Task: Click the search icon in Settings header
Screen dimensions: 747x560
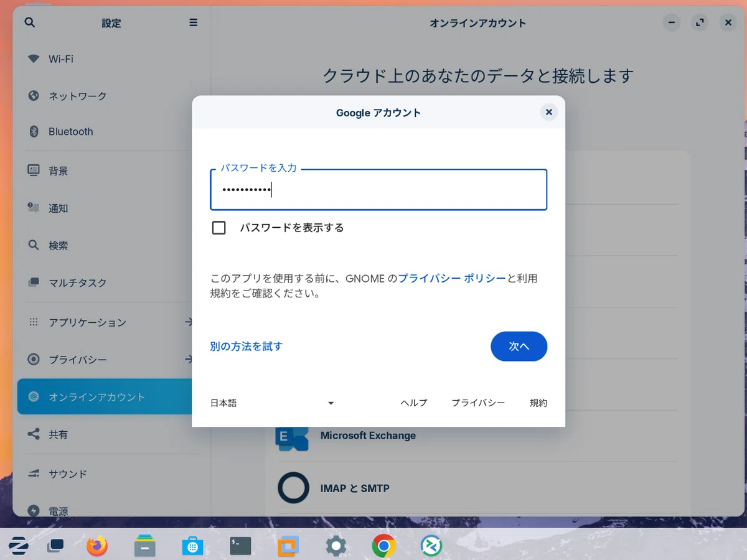Action: pyautogui.click(x=29, y=22)
